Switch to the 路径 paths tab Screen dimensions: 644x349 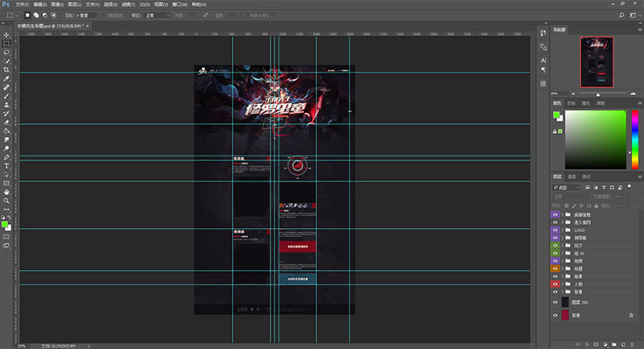click(x=587, y=177)
